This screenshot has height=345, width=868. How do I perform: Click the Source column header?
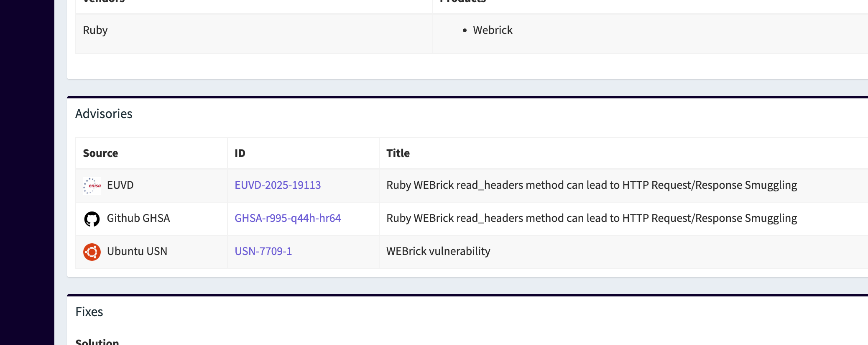tap(100, 153)
